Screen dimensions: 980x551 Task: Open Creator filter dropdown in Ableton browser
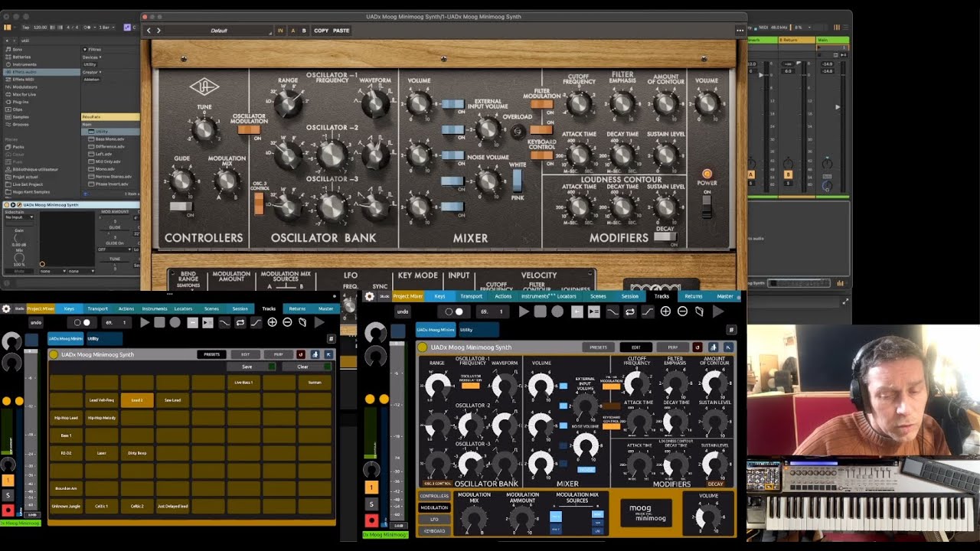[92, 72]
